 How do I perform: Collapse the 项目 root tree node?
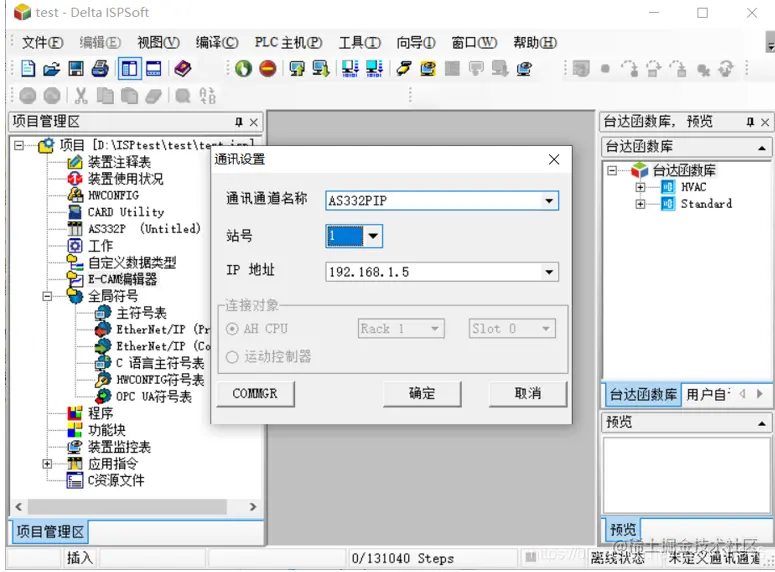(x=19, y=145)
